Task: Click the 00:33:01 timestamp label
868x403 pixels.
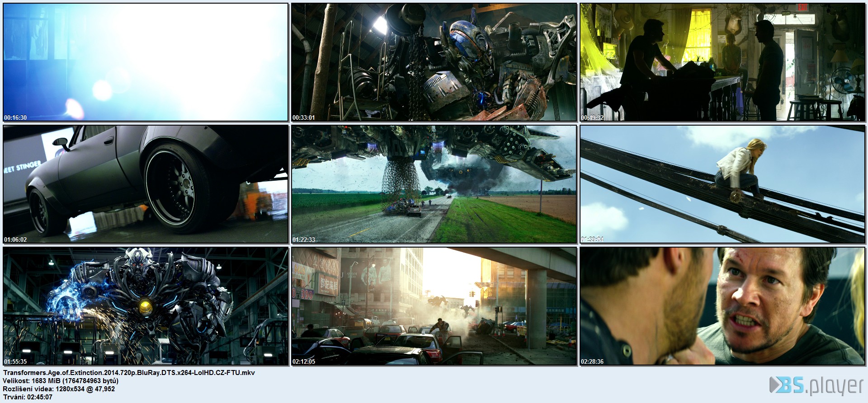Action: tap(304, 117)
